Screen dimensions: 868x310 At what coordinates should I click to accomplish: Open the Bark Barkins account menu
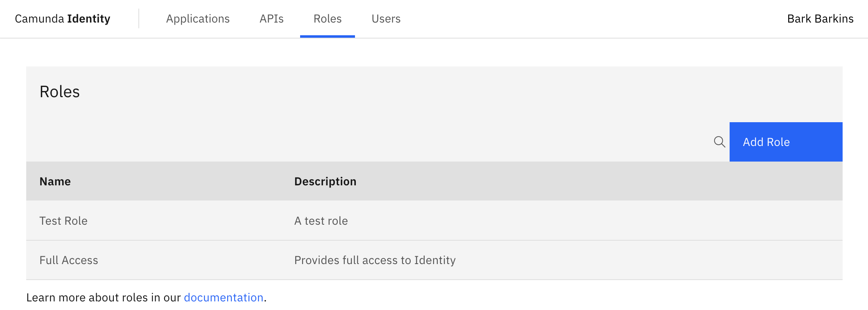820,19
